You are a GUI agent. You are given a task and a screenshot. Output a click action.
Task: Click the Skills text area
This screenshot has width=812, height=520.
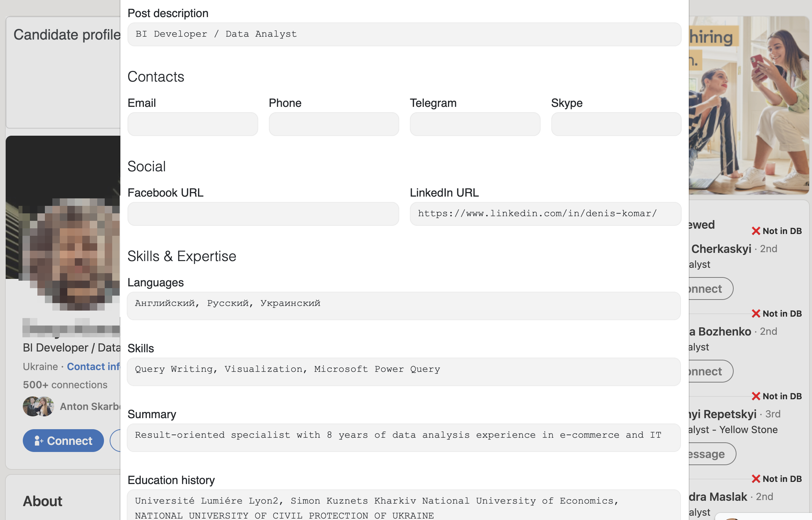[404, 372]
